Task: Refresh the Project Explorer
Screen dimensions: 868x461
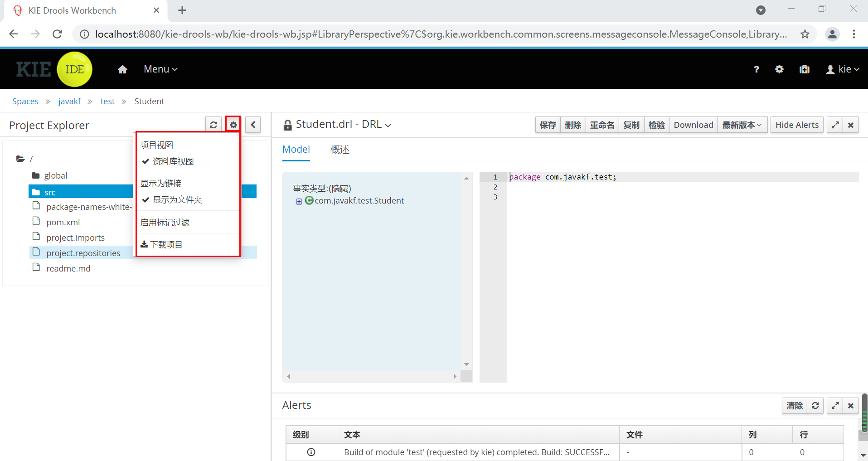Action: pos(213,125)
